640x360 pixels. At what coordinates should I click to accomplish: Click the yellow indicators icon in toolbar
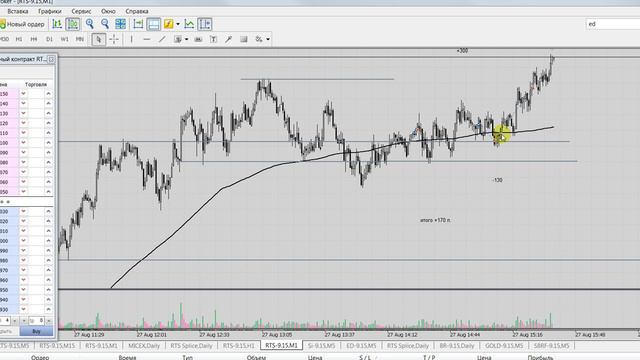click(168, 24)
